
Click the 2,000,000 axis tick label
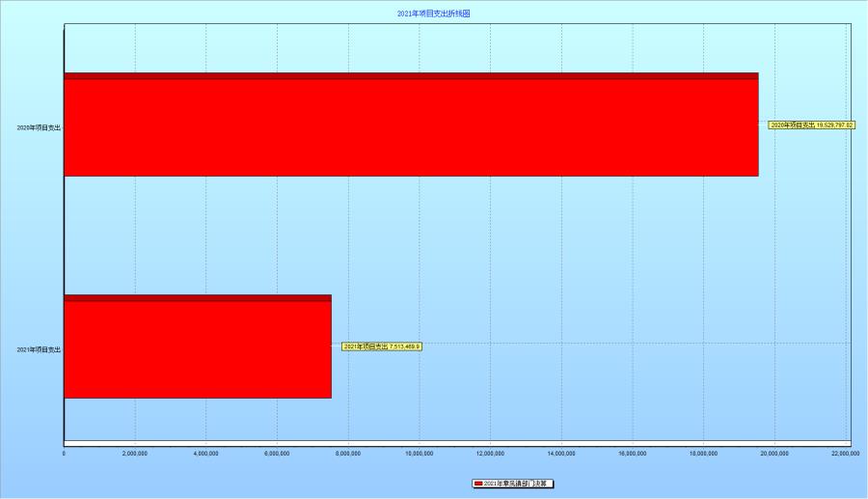(135, 452)
